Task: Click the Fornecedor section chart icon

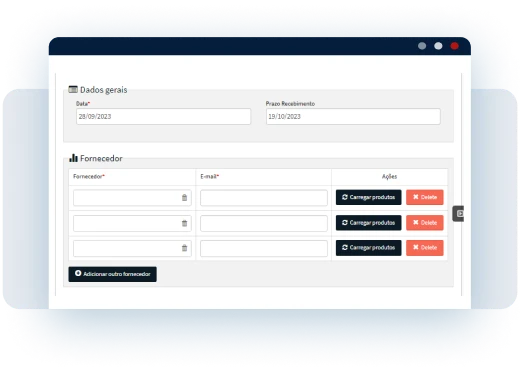Action: [x=73, y=158]
